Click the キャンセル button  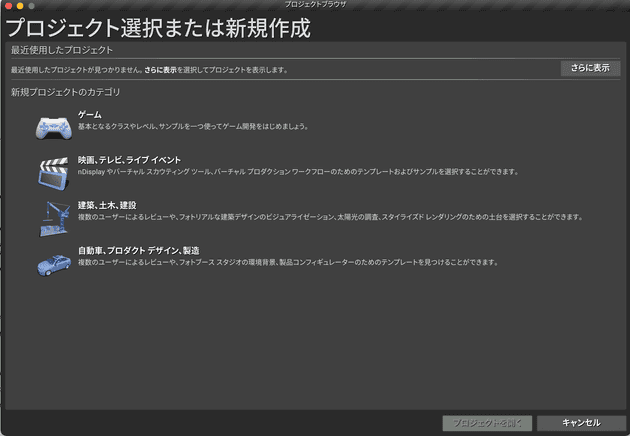pyautogui.click(x=581, y=423)
